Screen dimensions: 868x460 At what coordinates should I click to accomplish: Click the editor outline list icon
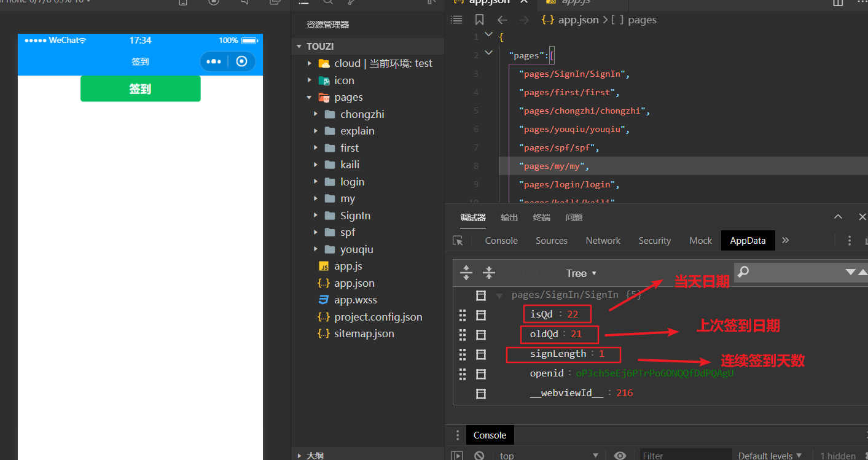pos(456,20)
